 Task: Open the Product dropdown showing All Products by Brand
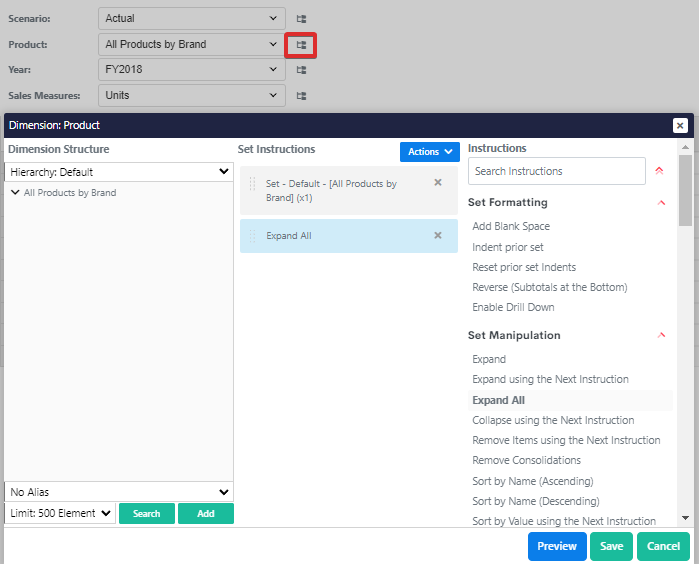click(x=192, y=44)
